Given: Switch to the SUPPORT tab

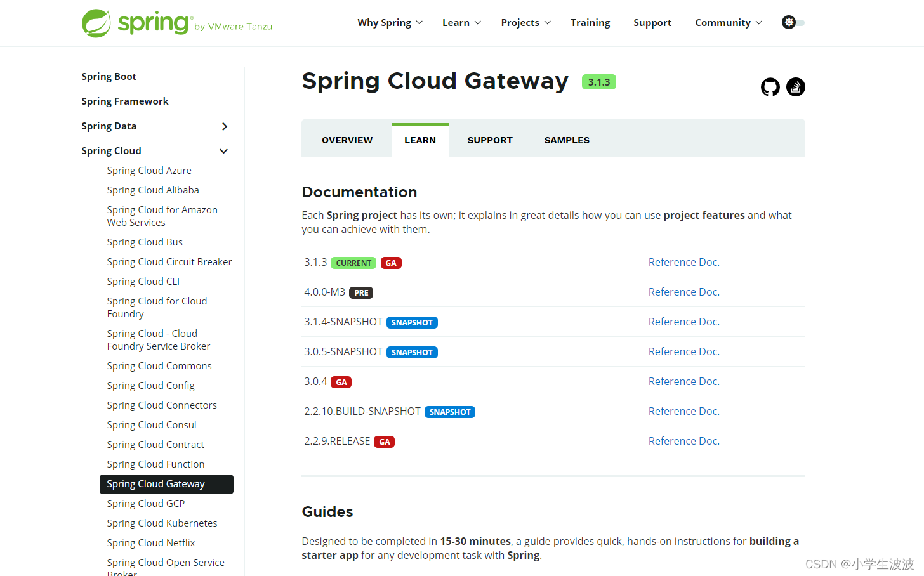Looking at the screenshot, I should coord(490,140).
